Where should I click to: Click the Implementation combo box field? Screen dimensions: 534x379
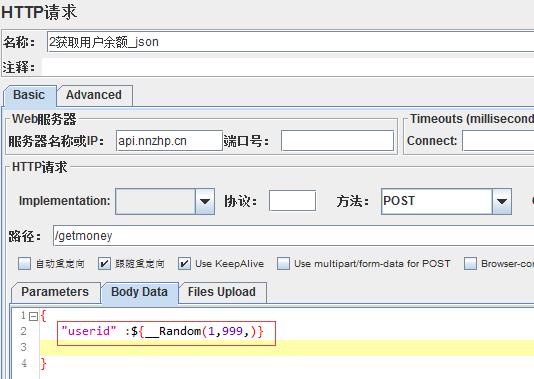point(155,201)
